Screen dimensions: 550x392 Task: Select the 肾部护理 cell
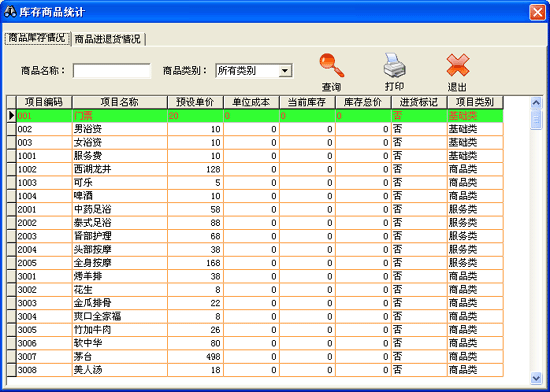(x=120, y=236)
